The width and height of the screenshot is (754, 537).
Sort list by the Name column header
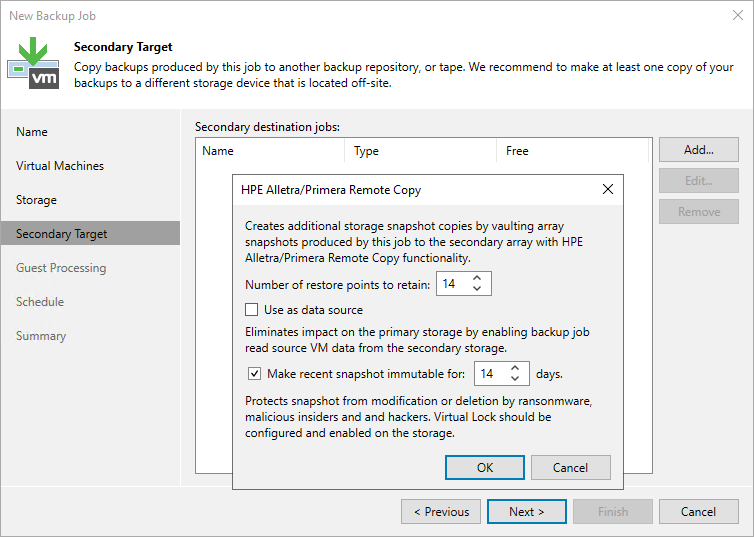click(270, 150)
